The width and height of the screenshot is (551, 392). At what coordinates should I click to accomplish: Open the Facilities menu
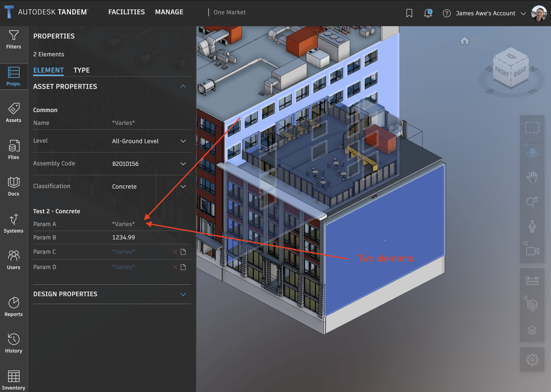126,12
